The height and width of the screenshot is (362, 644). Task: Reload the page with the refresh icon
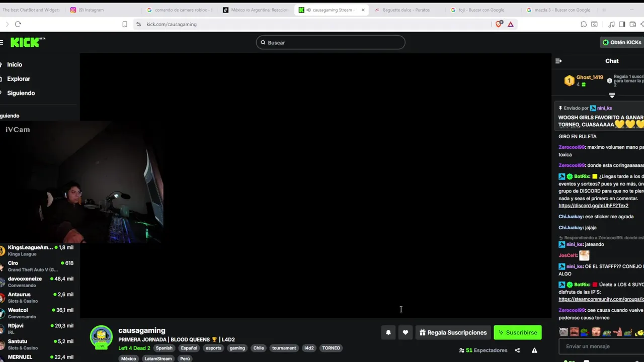coord(18,24)
